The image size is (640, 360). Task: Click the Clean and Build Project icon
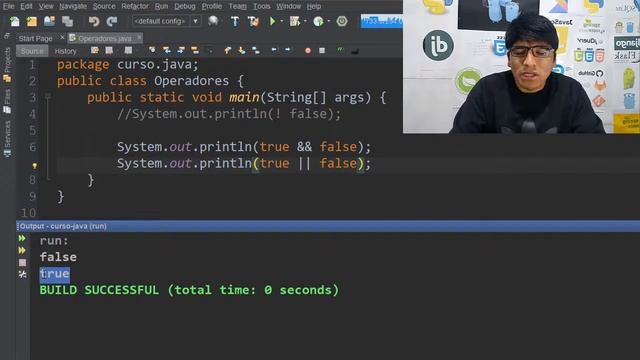click(253, 21)
